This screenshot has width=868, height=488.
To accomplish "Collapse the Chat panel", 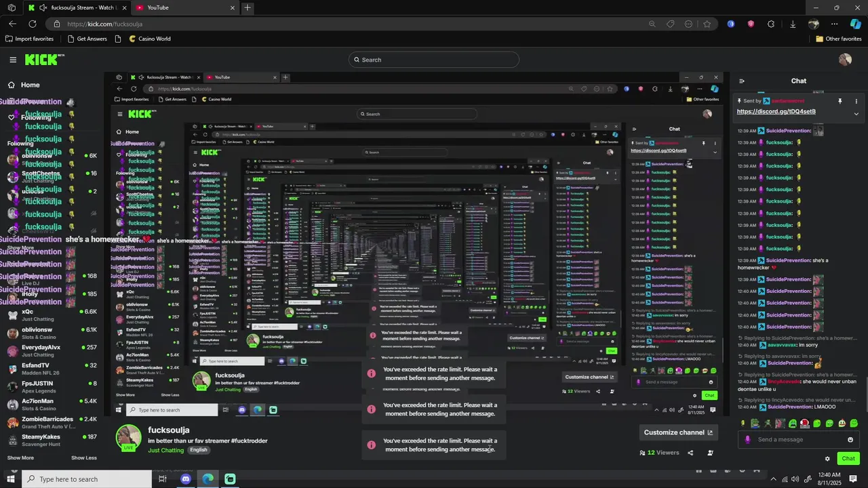I will [x=742, y=81].
